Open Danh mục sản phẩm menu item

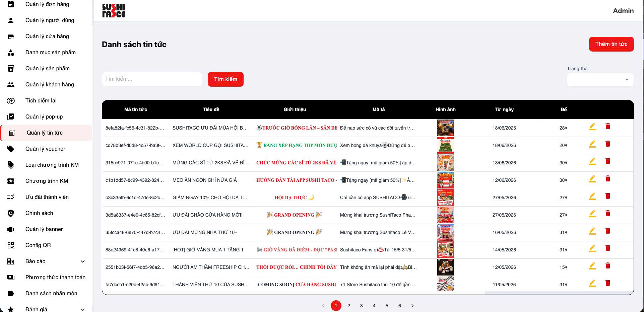point(46,52)
